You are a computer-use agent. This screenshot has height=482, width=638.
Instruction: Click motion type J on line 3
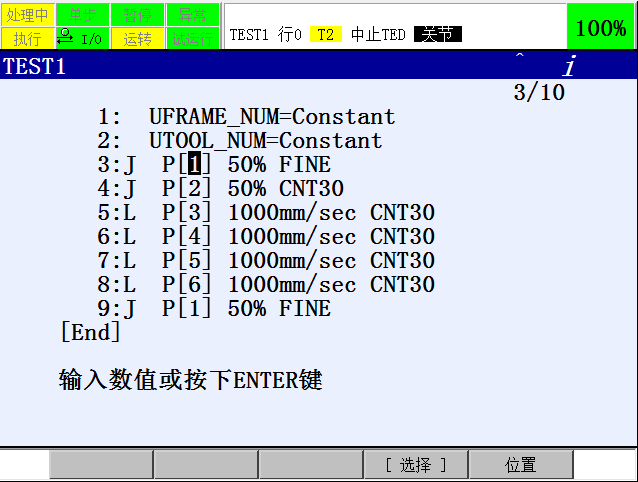129,166
